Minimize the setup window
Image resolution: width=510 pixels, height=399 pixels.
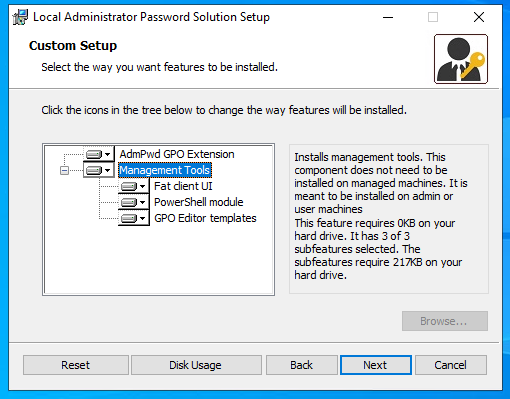388,17
